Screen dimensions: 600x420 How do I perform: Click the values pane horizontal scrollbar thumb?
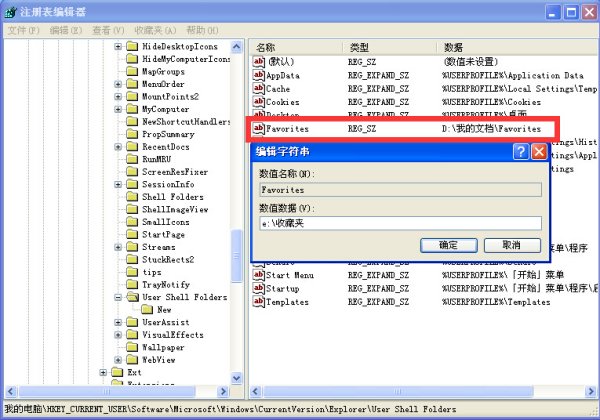(x=398, y=391)
